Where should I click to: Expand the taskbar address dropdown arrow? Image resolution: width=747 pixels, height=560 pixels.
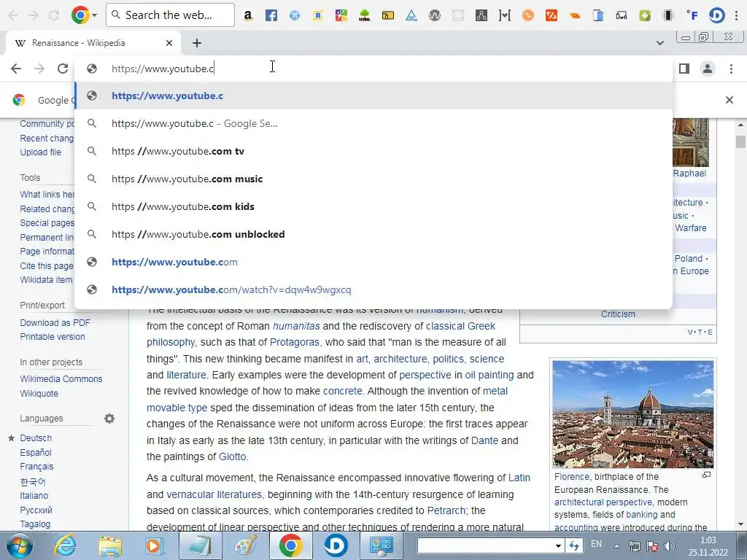click(x=558, y=546)
